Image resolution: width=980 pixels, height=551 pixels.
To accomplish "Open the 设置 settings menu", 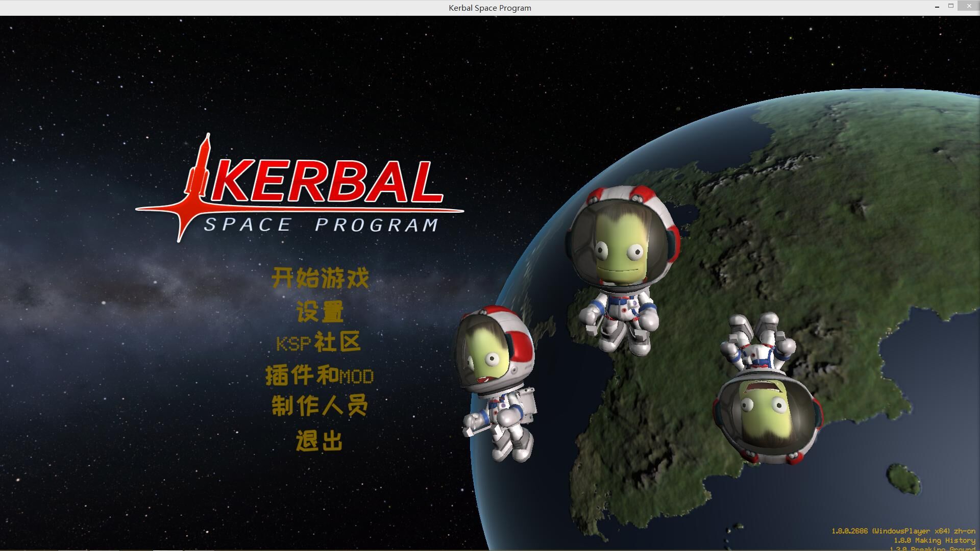I will tap(320, 311).
